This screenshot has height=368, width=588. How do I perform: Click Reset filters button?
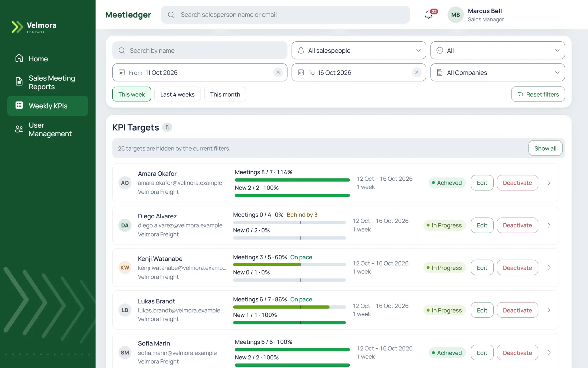pos(538,94)
